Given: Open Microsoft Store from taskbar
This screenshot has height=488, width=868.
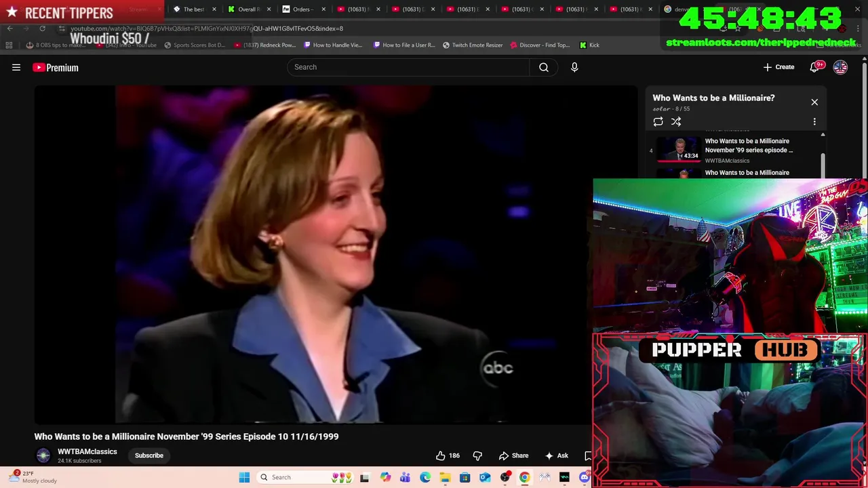Looking at the screenshot, I should pos(465,477).
